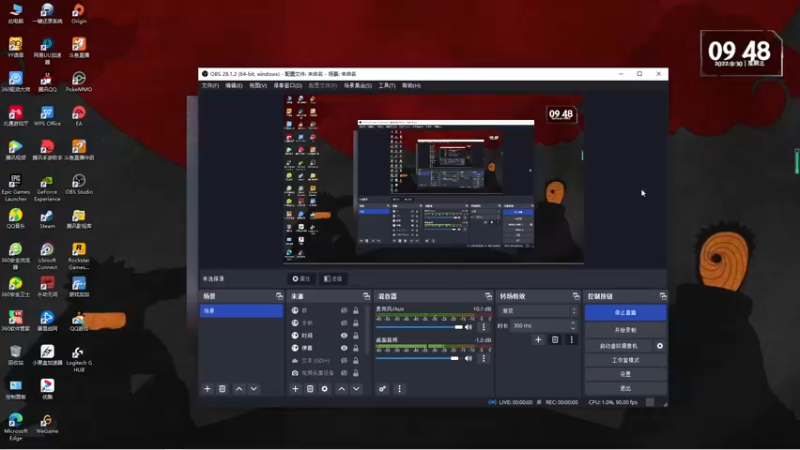This screenshot has height=450, width=800.
Task: Hide the 时间 source with eye icon
Action: pyautogui.click(x=344, y=335)
